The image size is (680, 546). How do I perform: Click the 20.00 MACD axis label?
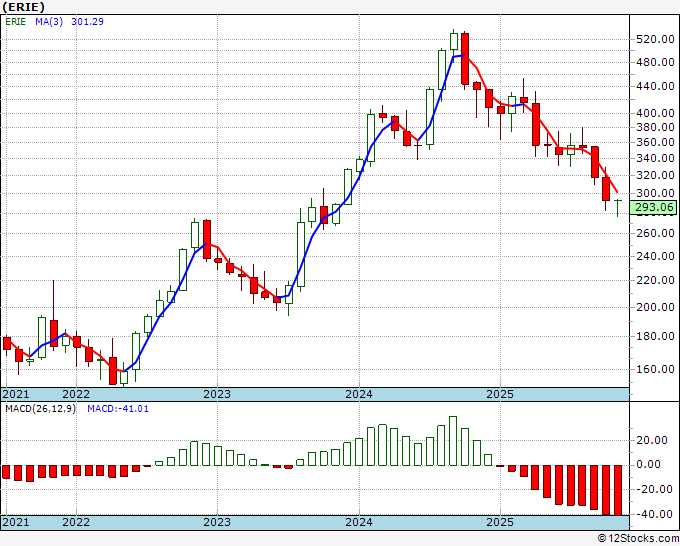pos(652,441)
